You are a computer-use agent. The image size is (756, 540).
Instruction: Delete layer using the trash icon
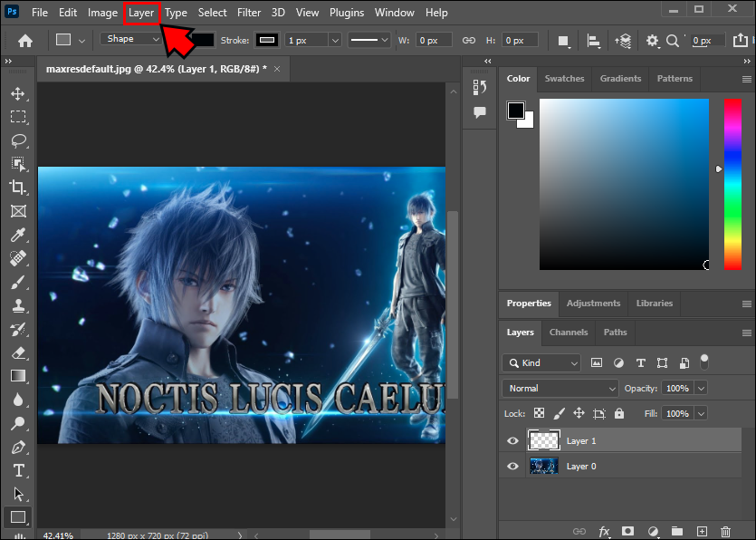725,531
